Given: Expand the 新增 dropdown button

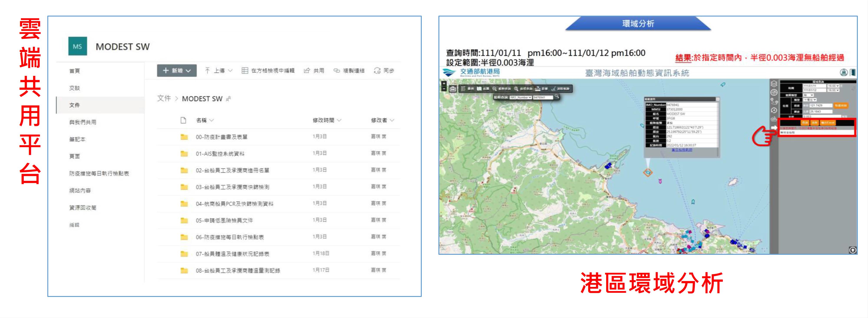Looking at the screenshot, I should click(x=177, y=70).
